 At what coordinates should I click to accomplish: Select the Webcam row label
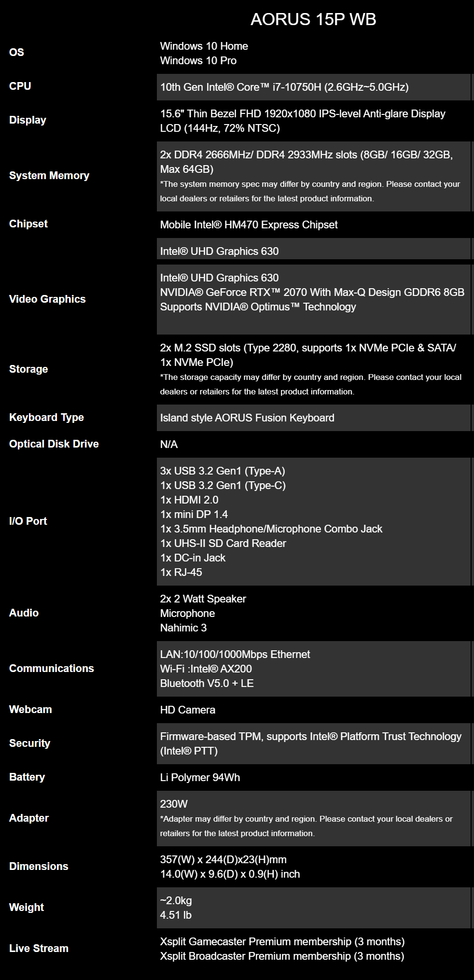tap(30, 710)
